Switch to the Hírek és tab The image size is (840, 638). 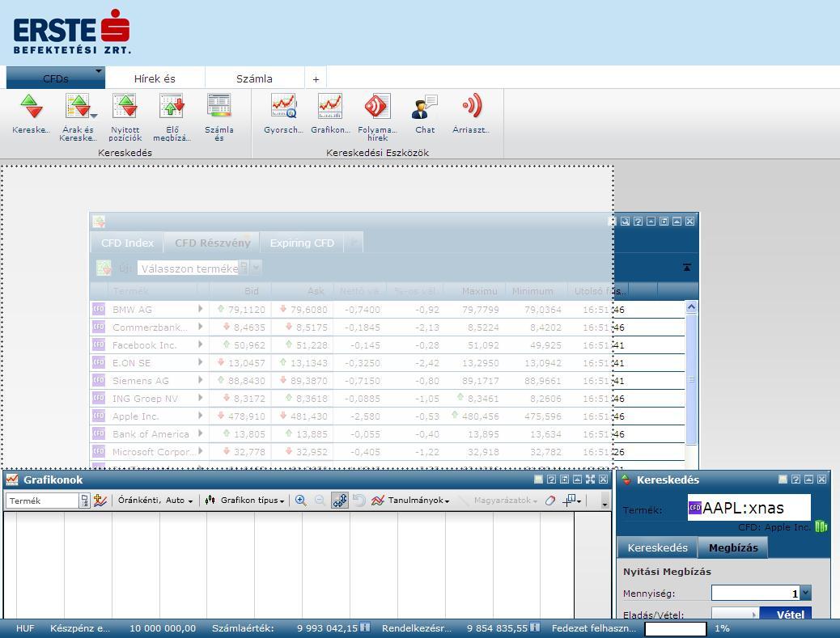tap(155, 78)
